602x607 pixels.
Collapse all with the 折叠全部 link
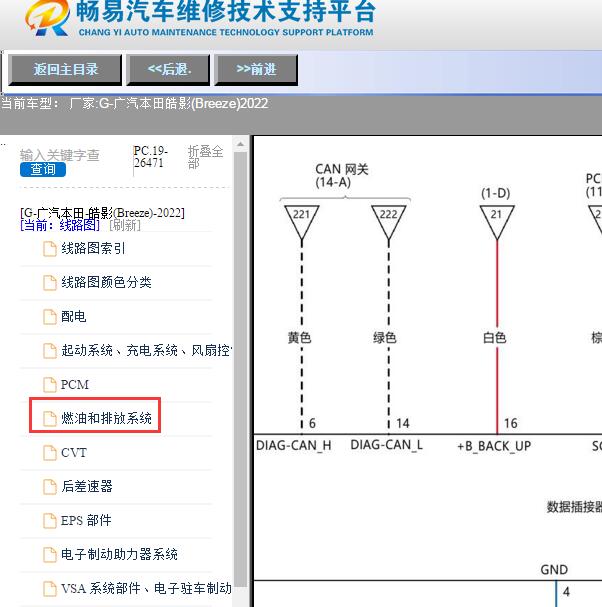coord(206,156)
